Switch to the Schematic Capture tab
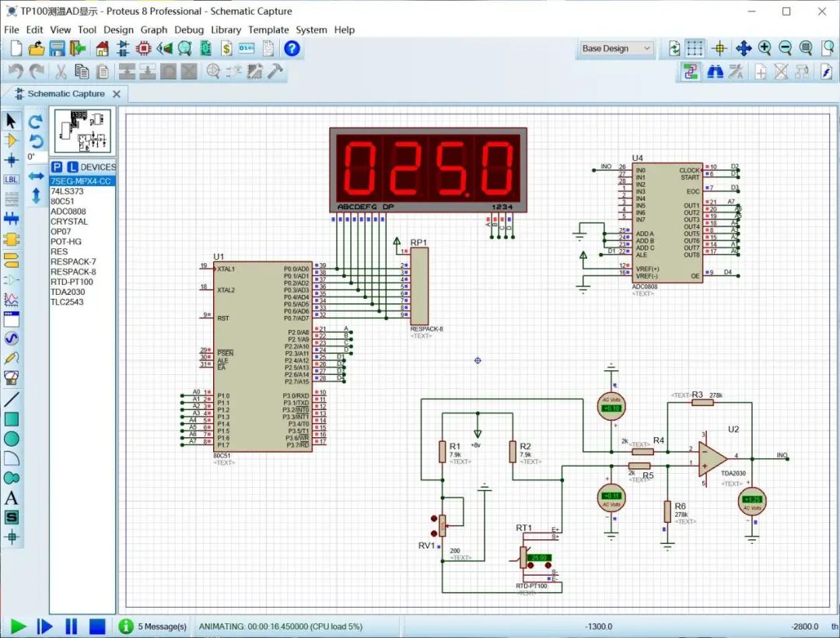 (65, 93)
